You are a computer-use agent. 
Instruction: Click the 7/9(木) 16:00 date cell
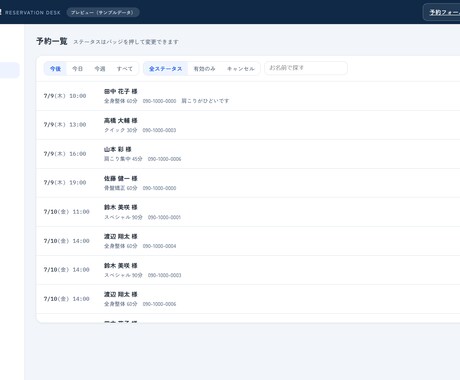pos(65,154)
